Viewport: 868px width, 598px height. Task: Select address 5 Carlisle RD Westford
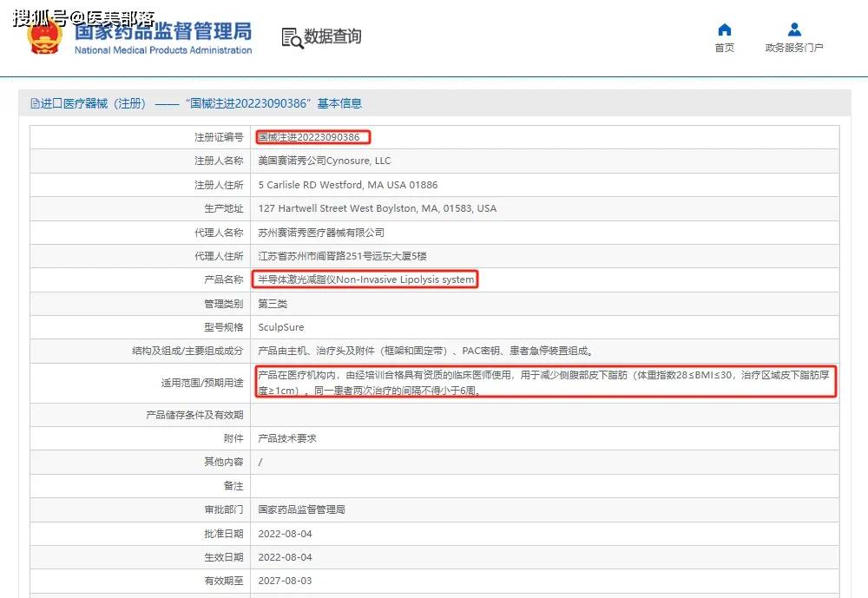[348, 185]
